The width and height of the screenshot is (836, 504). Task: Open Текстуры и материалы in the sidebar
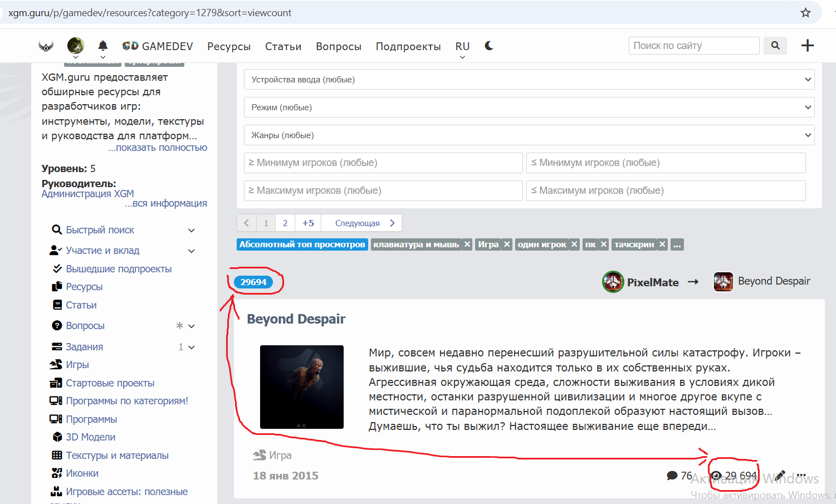pos(117,456)
